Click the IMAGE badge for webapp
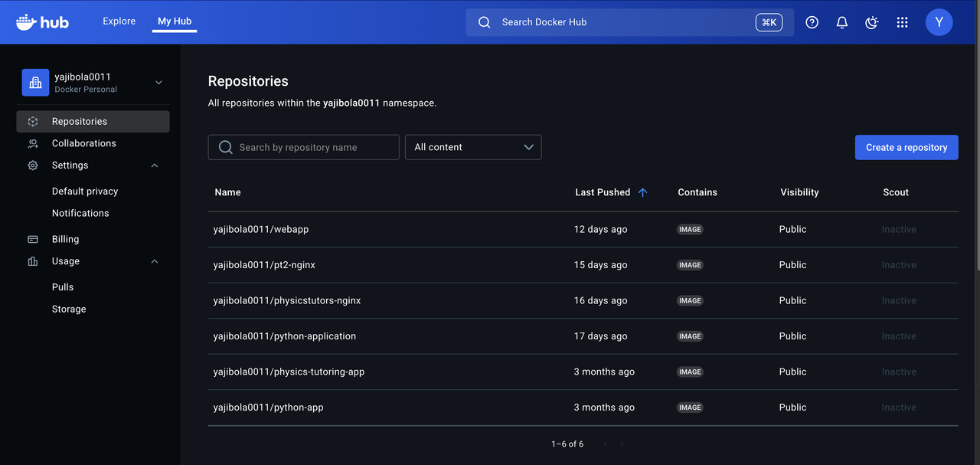Image resolution: width=980 pixels, height=465 pixels. tap(690, 230)
